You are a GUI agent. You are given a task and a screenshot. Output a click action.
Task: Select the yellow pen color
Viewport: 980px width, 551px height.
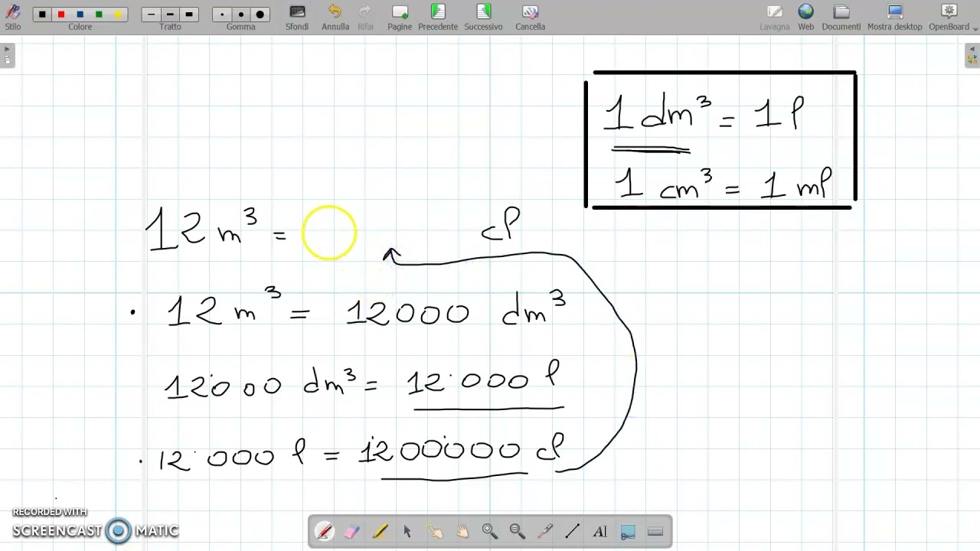[117, 15]
